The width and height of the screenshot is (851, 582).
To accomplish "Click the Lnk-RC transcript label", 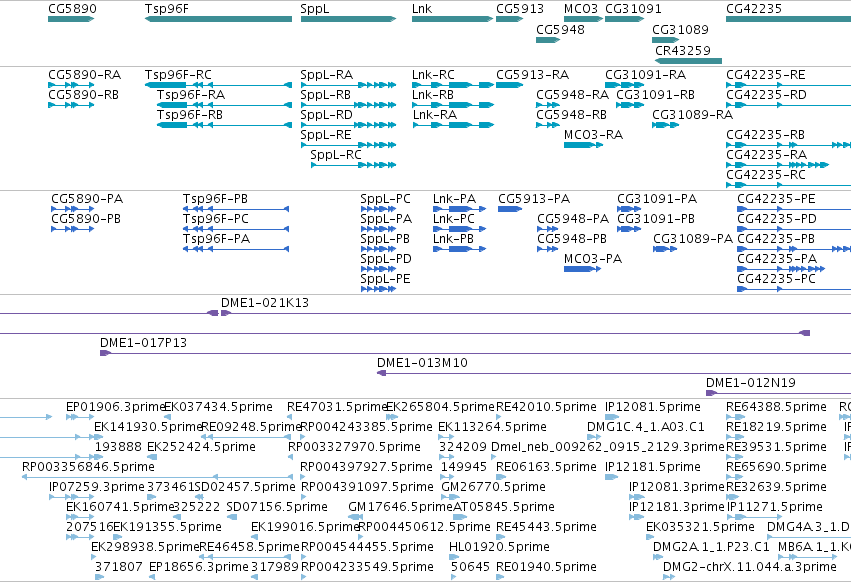I will coord(433,75).
